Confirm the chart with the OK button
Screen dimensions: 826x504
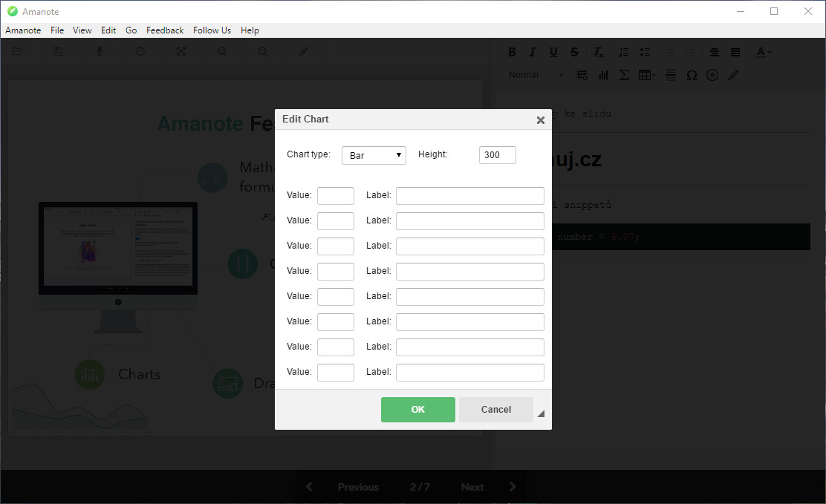[x=417, y=410]
